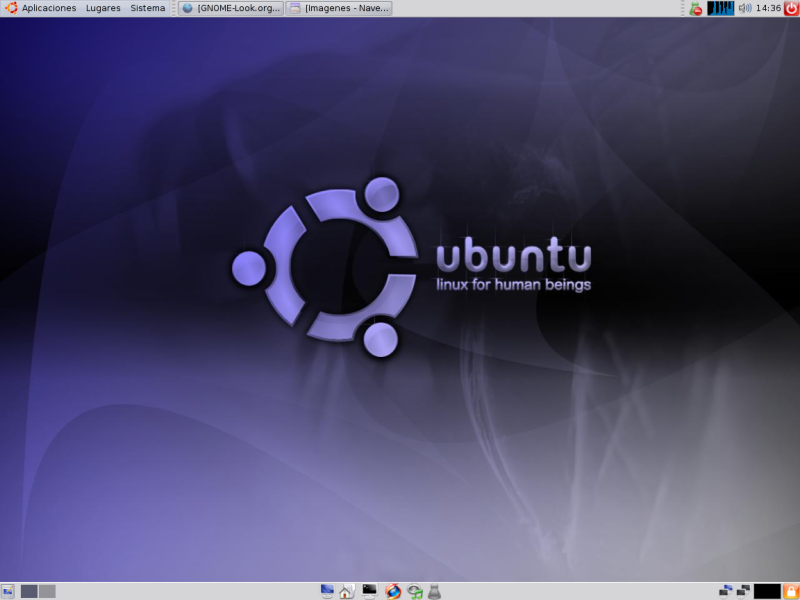This screenshot has height=600, width=800.
Task: Click the black applet in the bottom panel
Action: coord(767,591)
